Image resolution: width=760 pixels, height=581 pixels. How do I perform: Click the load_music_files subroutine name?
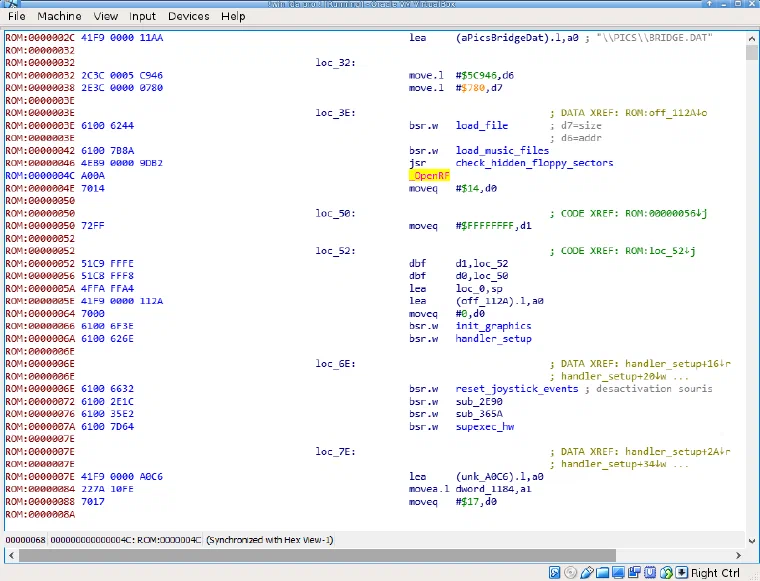[502, 151]
